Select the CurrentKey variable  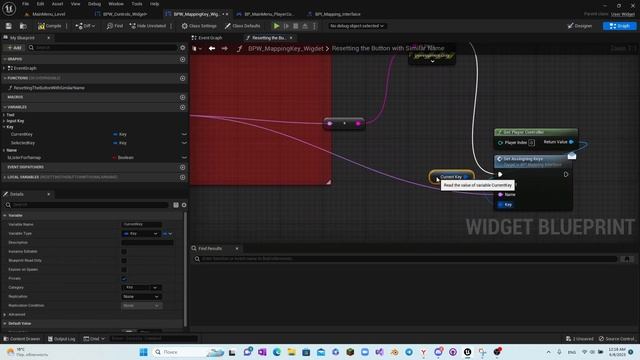[22, 134]
